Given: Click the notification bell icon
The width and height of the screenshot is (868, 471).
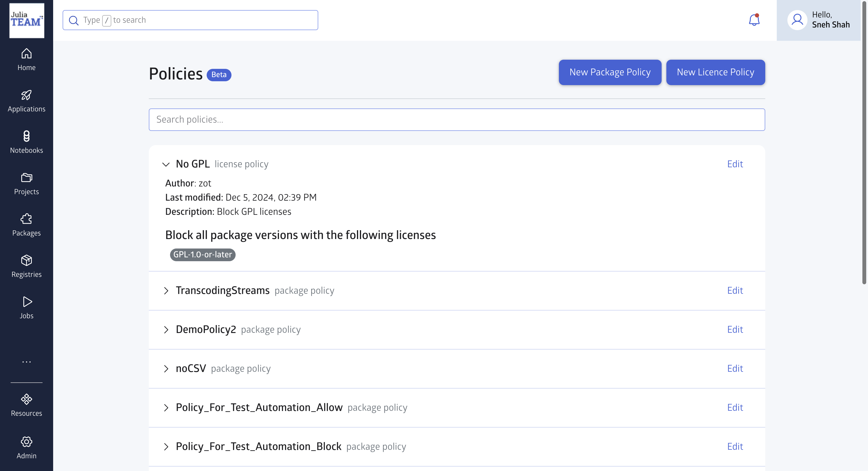Looking at the screenshot, I should 754,20.
